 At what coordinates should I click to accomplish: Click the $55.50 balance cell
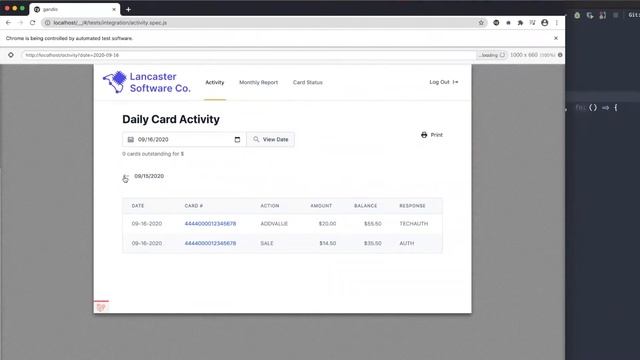[x=373, y=224]
